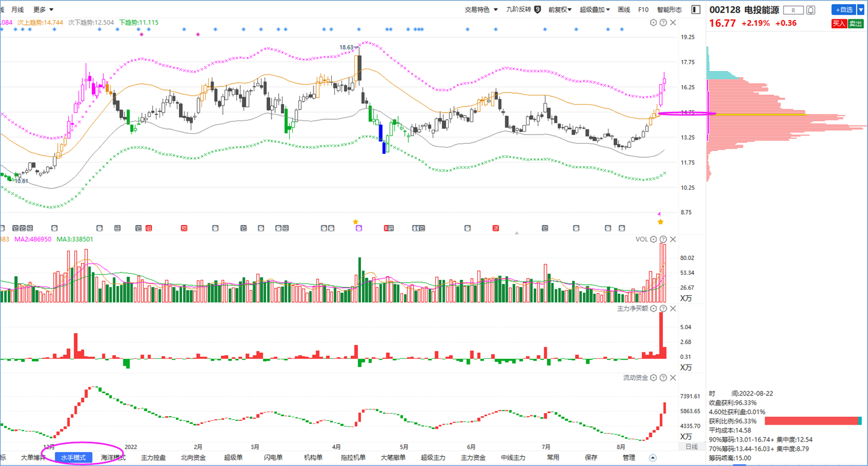Click the green 卖出 sell button

point(856,24)
